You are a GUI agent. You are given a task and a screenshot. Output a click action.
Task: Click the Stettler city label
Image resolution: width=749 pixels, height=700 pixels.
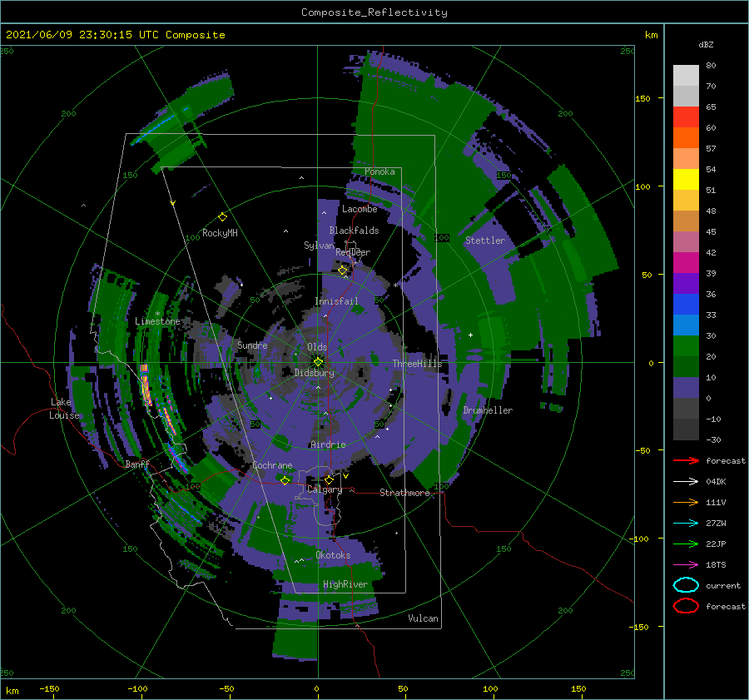click(485, 241)
